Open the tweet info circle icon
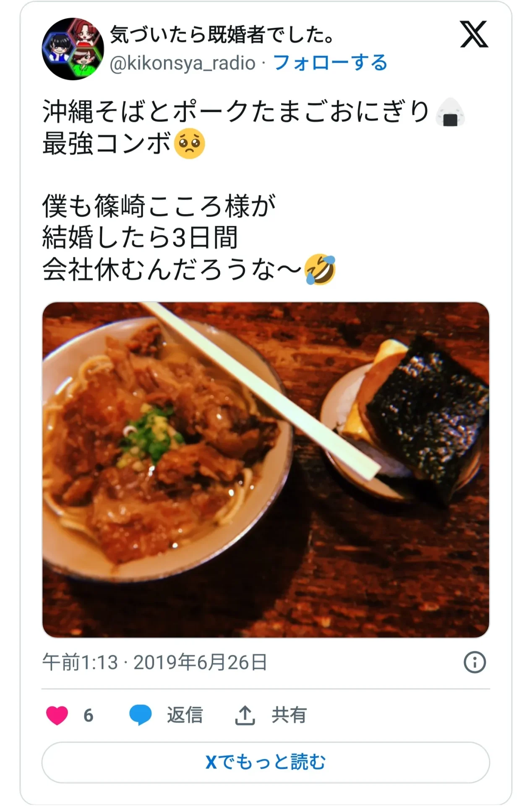This screenshot has width=532, height=806. [x=475, y=662]
